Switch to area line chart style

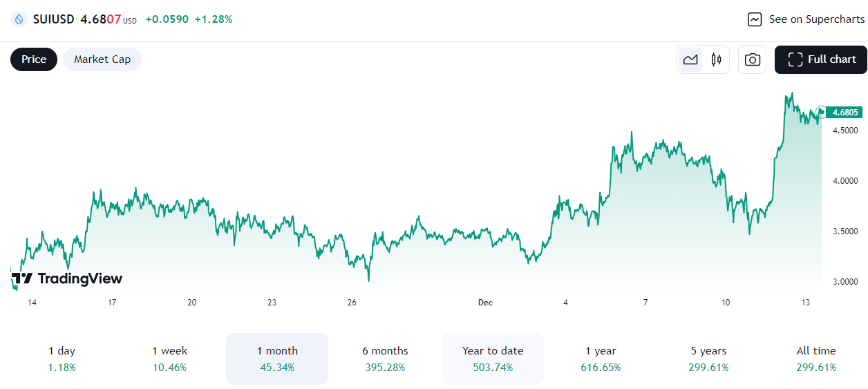[x=690, y=59]
